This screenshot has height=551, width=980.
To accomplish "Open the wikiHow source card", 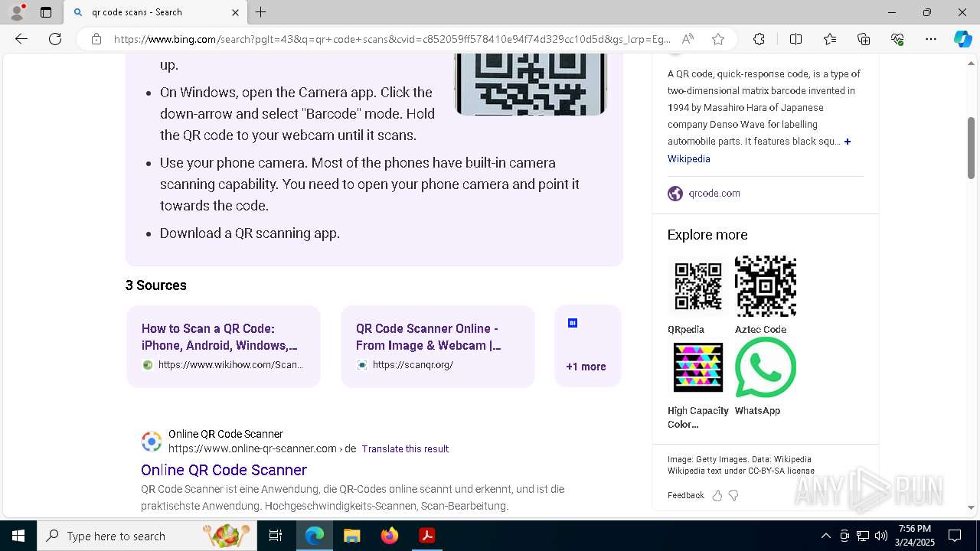I will pyautogui.click(x=224, y=346).
